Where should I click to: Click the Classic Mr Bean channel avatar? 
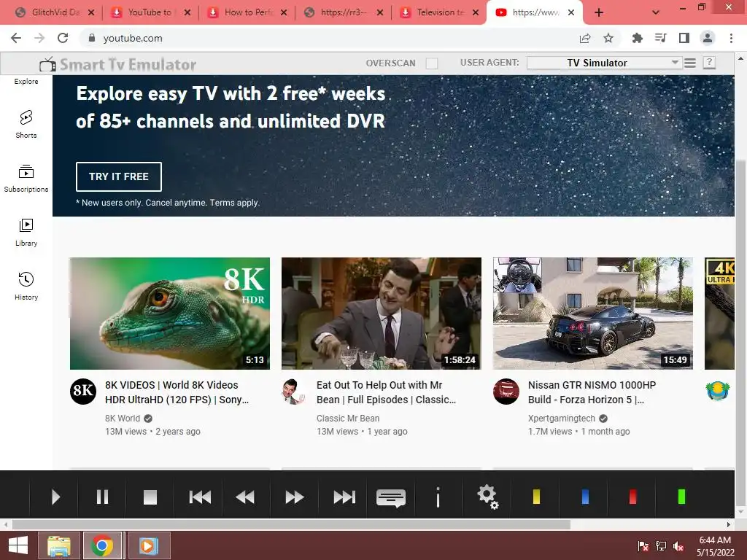point(295,392)
